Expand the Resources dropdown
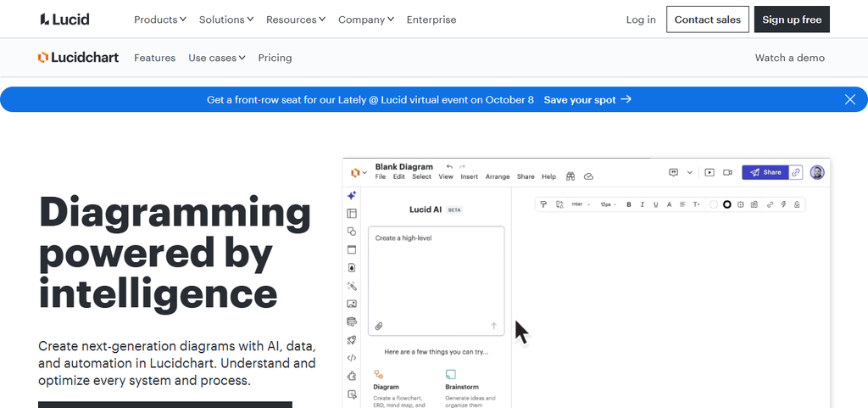Screen dimensions: 868x408 [296, 20]
